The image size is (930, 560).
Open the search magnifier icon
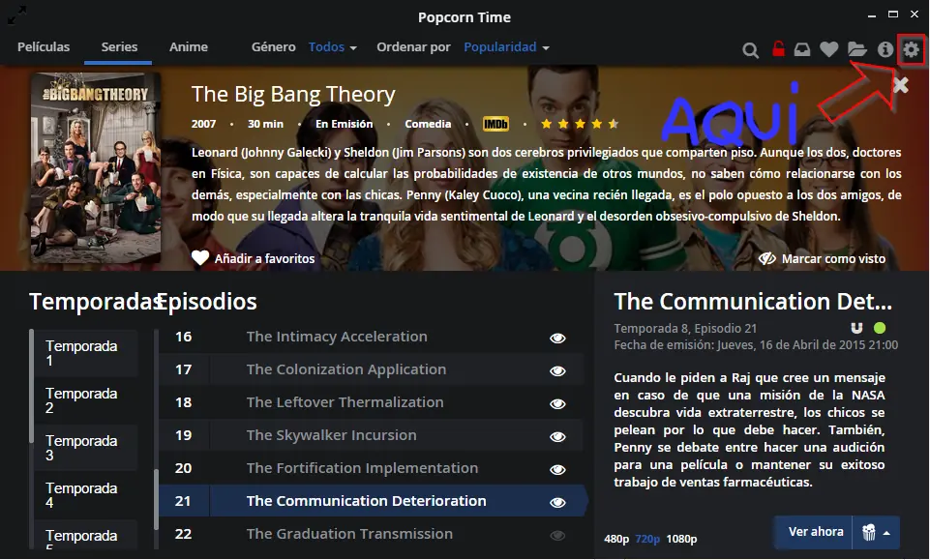pos(750,49)
